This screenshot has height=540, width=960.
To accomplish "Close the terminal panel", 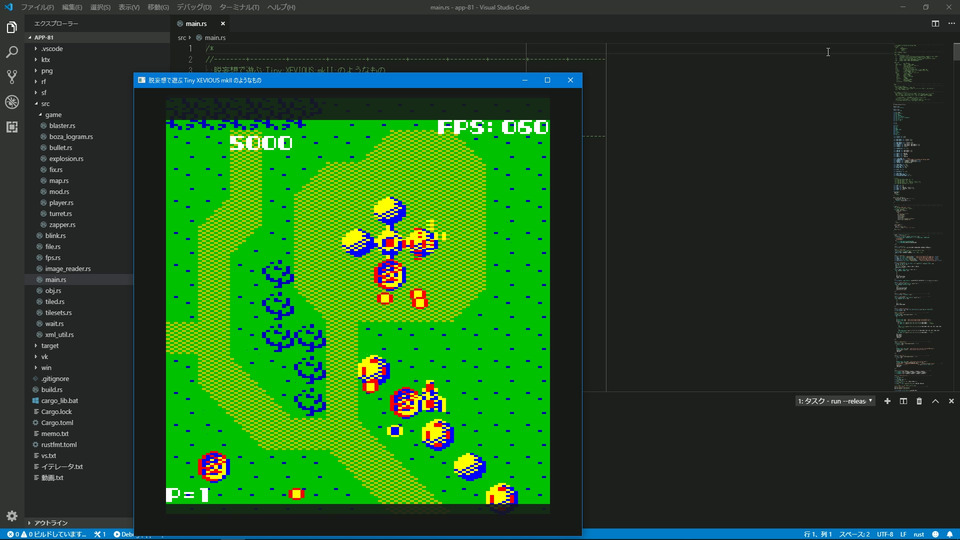I will (x=951, y=401).
